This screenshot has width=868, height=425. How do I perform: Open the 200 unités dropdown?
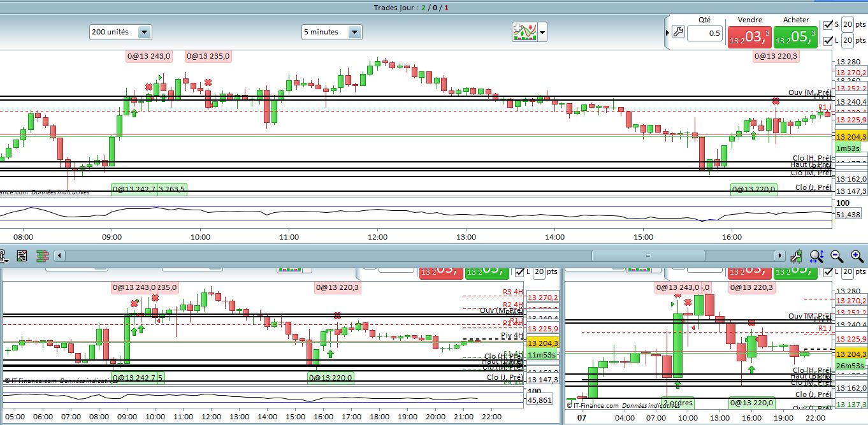pos(120,32)
